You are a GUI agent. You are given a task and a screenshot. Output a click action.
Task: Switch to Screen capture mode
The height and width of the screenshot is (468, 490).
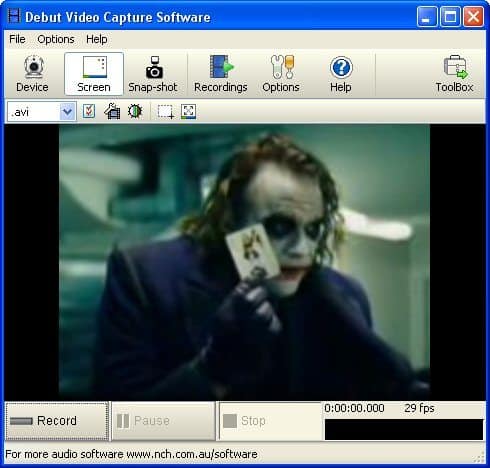pos(94,74)
